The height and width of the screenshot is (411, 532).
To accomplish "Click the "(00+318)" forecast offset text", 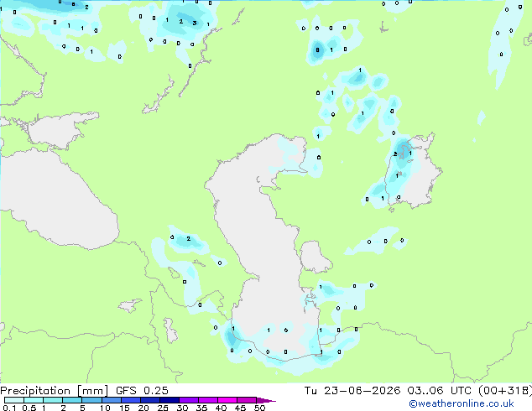I will click(505, 391).
